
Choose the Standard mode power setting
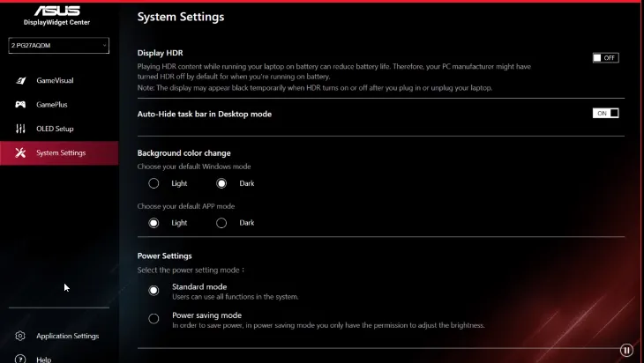point(154,291)
